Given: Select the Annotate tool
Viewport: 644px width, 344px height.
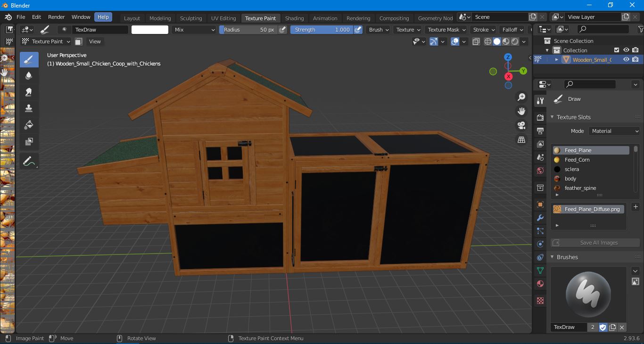Looking at the screenshot, I should click(29, 162).
